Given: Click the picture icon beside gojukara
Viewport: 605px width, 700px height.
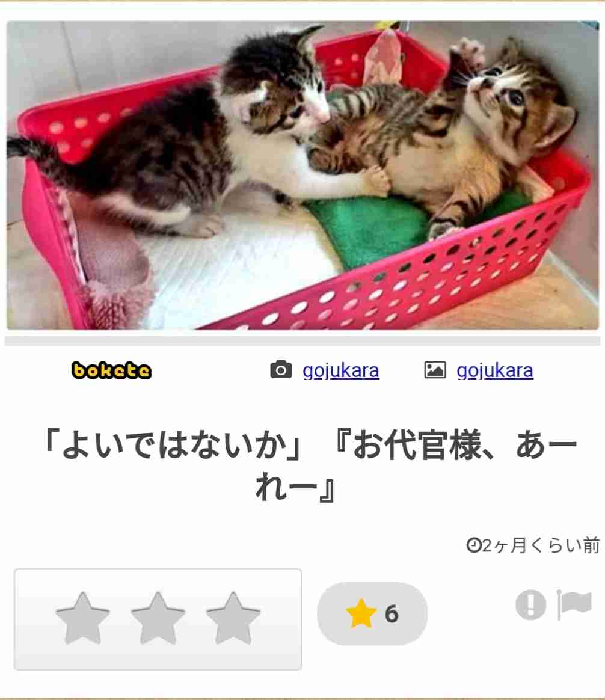Looking at the screenshot, I should [x=435, y=370].
